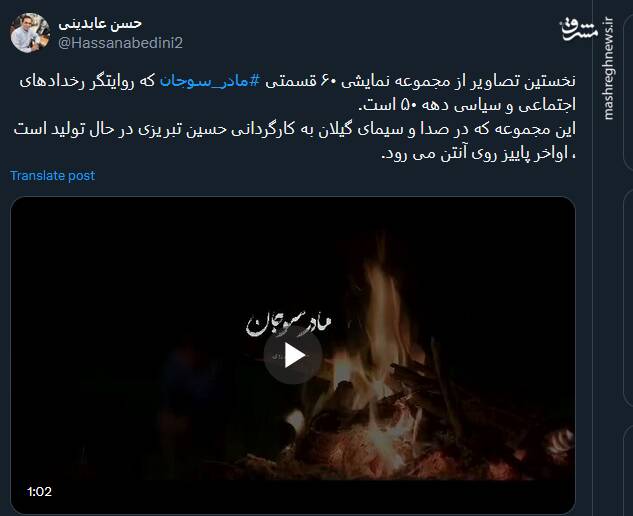Click the 1:02 video duration label
Screen dimensions: 633x516
pyautogui.click(x=39, y=491)
